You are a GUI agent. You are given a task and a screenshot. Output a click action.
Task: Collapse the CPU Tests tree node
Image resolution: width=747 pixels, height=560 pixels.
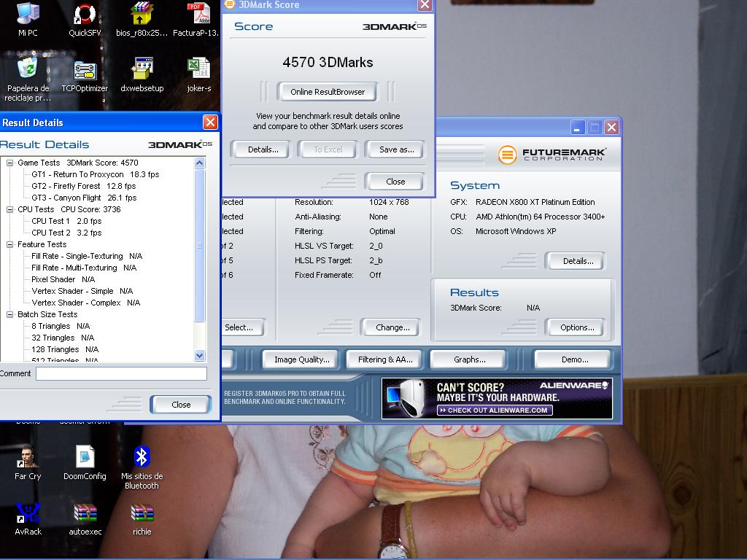[10, 210]
